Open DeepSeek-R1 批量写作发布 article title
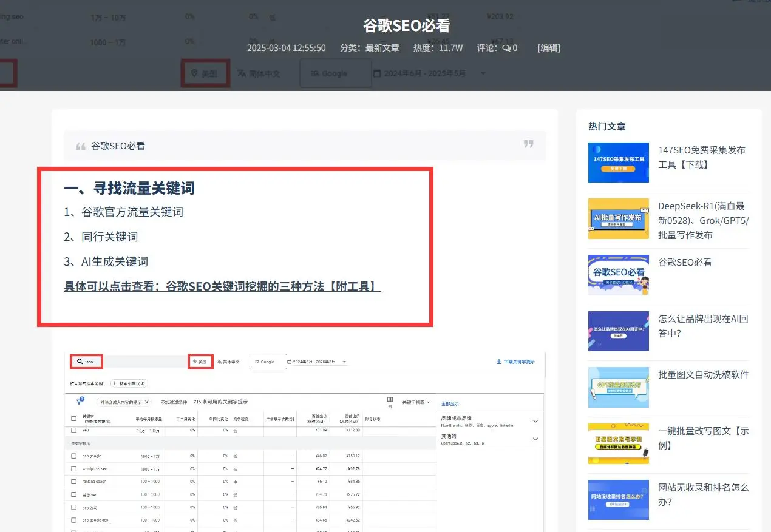The image size is (771, 532). coord(704,220)
